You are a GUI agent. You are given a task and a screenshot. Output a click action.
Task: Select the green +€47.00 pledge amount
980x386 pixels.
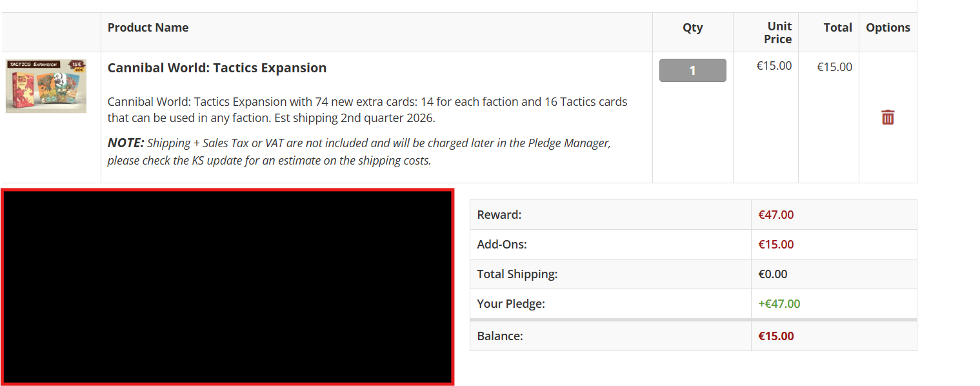pos(779,304)
